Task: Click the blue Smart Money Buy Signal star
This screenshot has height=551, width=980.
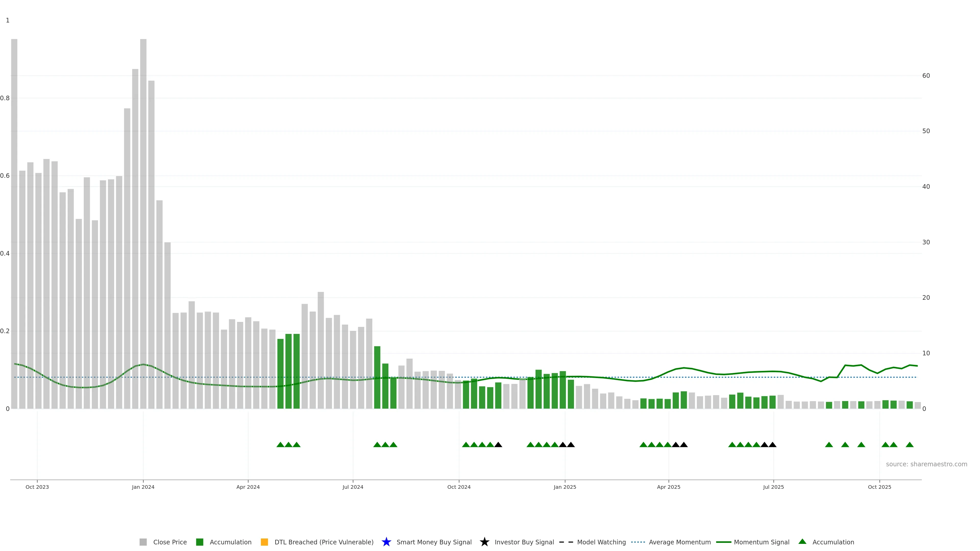Action: (386, 542)
